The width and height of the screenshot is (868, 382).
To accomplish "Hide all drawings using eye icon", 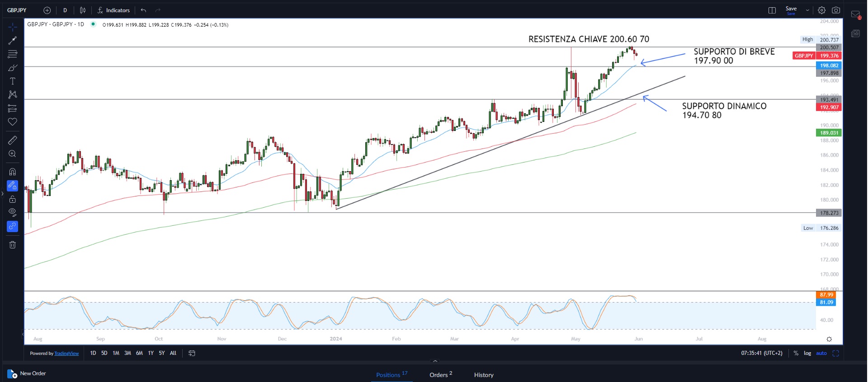I will coord(12,212).
